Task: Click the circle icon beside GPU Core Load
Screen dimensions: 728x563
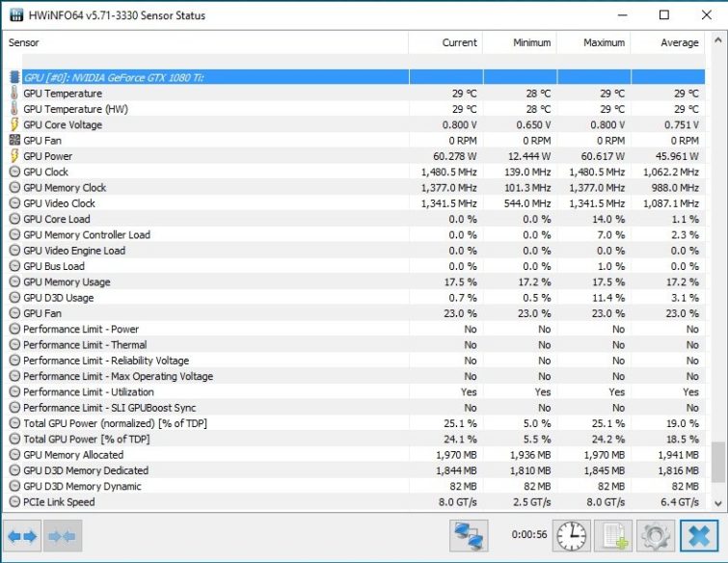Action: [14, 219]
